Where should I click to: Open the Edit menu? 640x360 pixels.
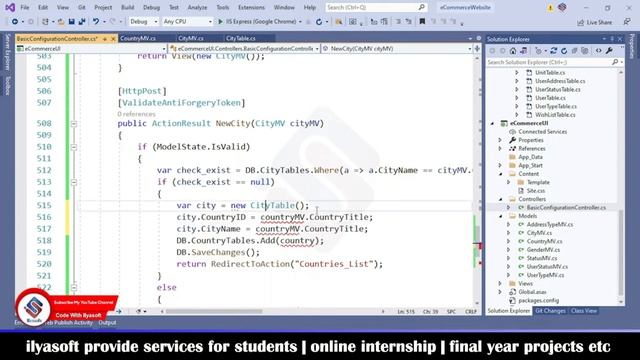(x=43, y=7)
